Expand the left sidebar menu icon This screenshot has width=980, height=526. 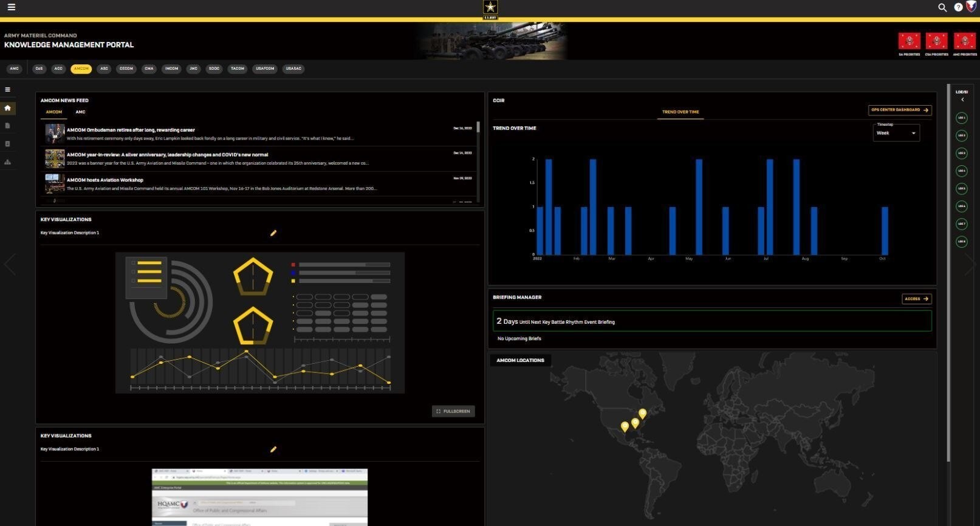pyautogui.click(x=8, y=89)
